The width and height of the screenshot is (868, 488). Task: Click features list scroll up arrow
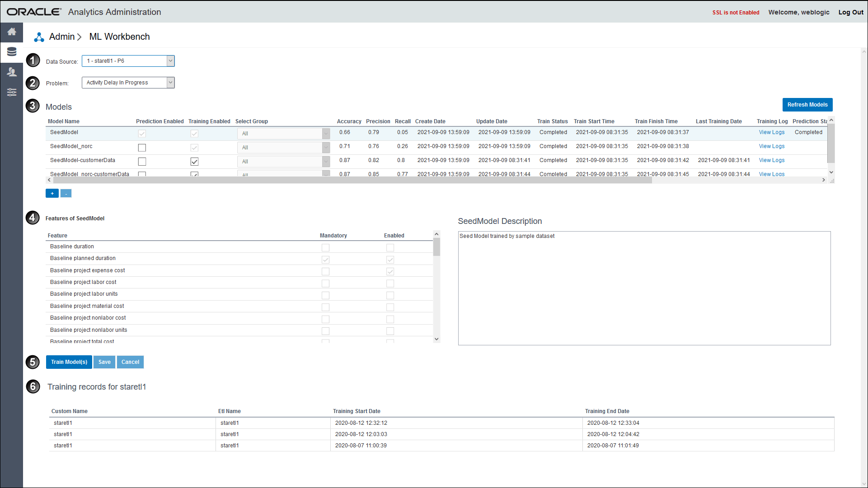pyautogui.click(x=436, y=234)
